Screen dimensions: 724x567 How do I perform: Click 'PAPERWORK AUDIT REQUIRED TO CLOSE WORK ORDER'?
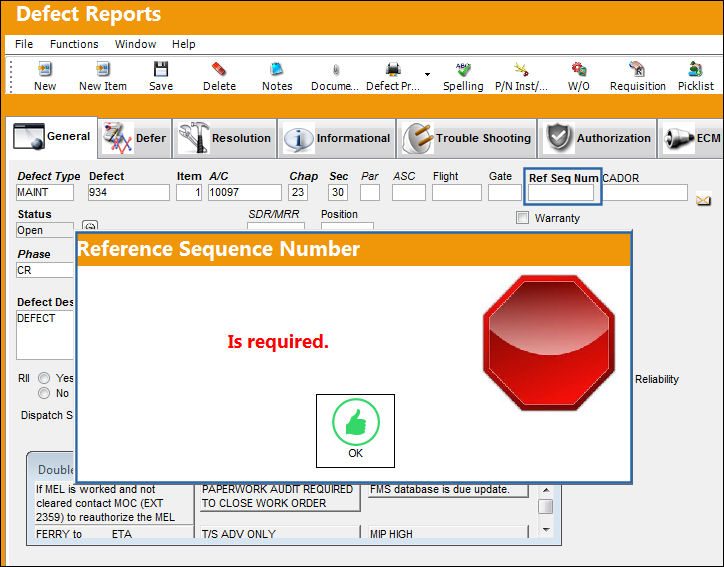coord(280,496)
